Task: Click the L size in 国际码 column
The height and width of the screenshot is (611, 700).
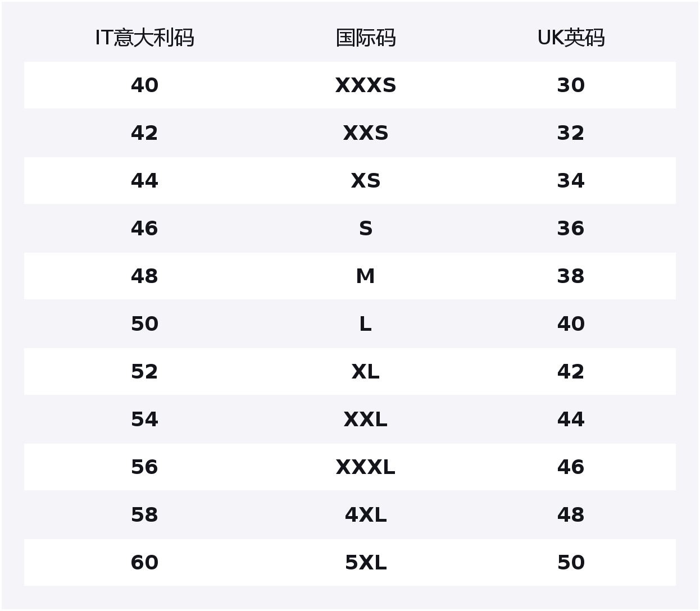Action: tap(366, 324)
